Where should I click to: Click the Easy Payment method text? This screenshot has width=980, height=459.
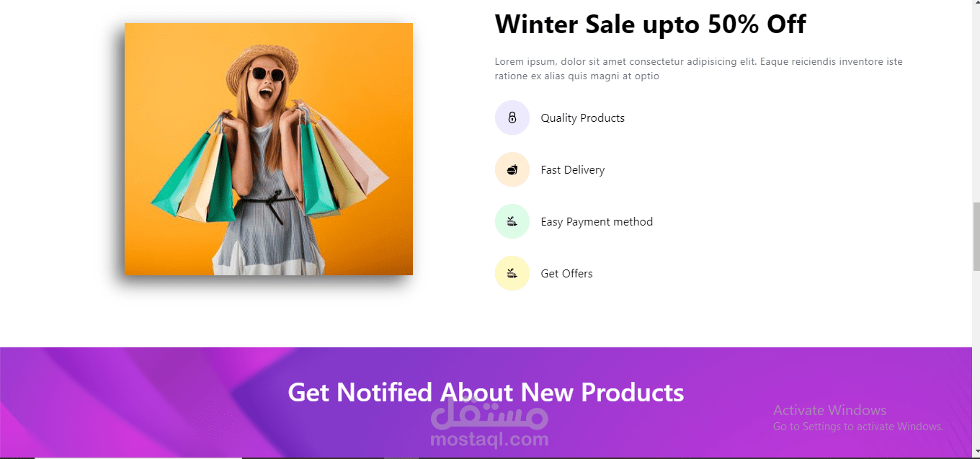pos(597,222)
